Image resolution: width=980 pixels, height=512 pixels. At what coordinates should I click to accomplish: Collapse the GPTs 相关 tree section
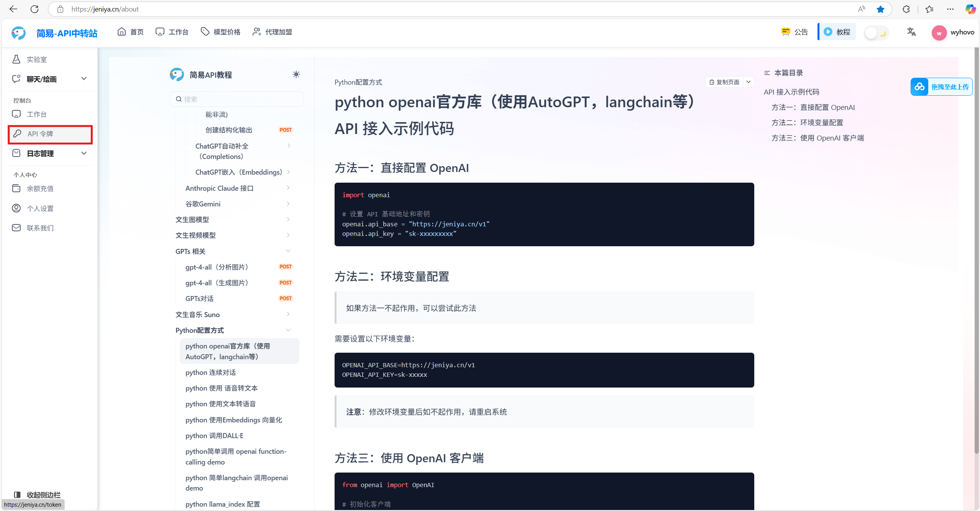tap(288, 251)
